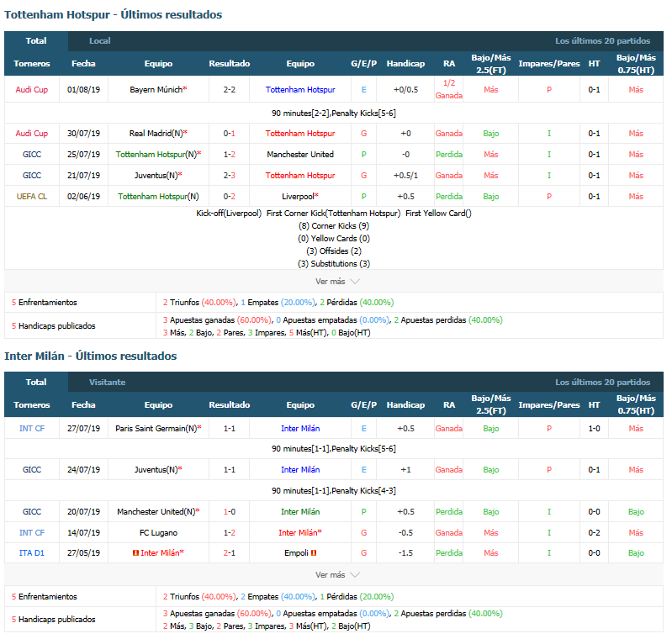Open INT CF link dated 14/07/19

[x=32, y=533]
